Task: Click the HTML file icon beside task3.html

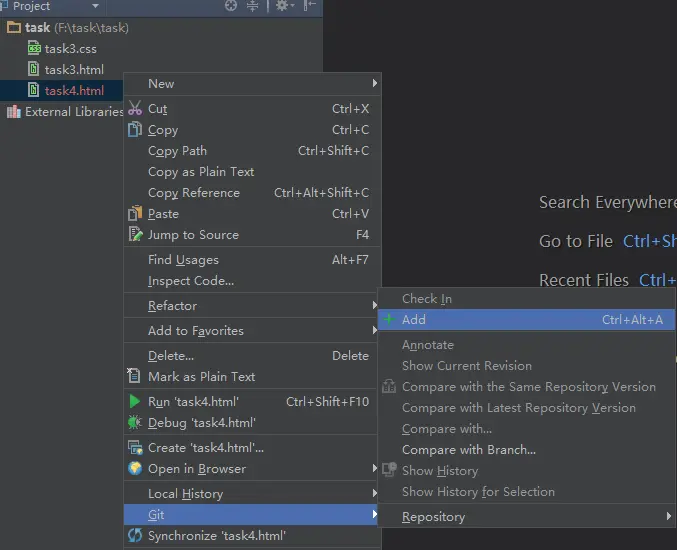Action: pos(34,69)
